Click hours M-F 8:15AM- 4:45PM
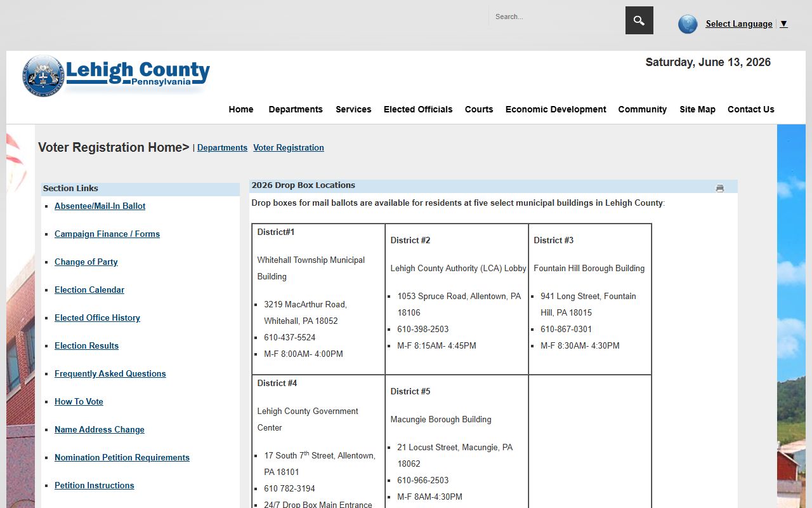 436,345
